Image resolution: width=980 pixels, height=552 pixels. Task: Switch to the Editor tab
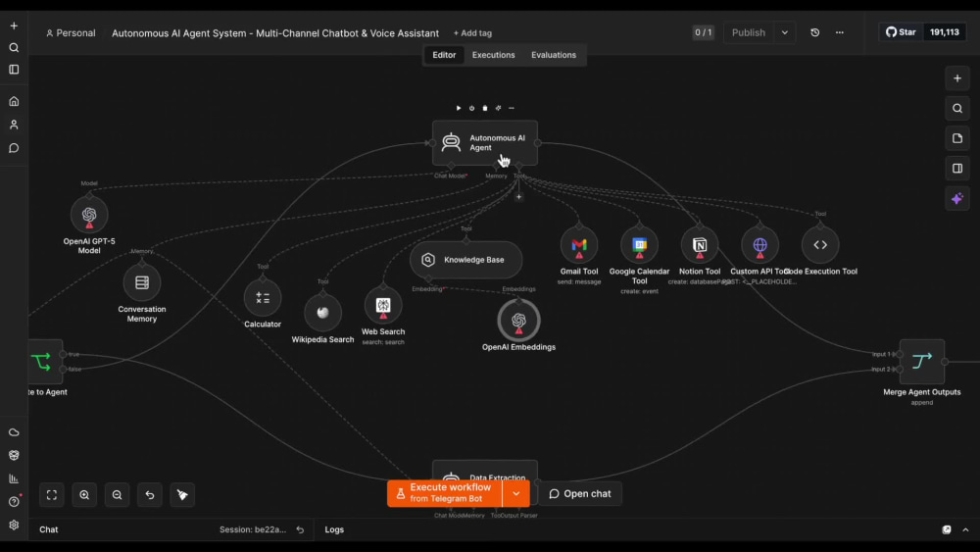pyautogui.click(x=444, y=55)
